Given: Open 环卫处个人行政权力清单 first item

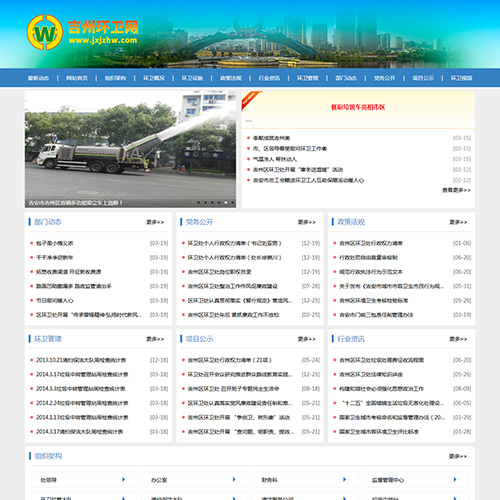Looking at the screenshot, I should click(x=234, y=243).
